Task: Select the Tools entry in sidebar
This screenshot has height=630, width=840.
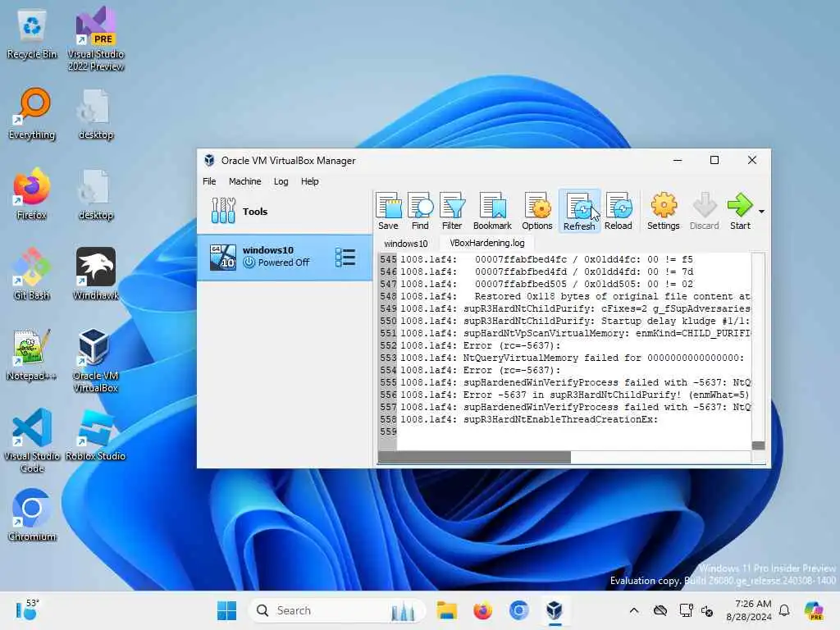Action: coord(285,211)
